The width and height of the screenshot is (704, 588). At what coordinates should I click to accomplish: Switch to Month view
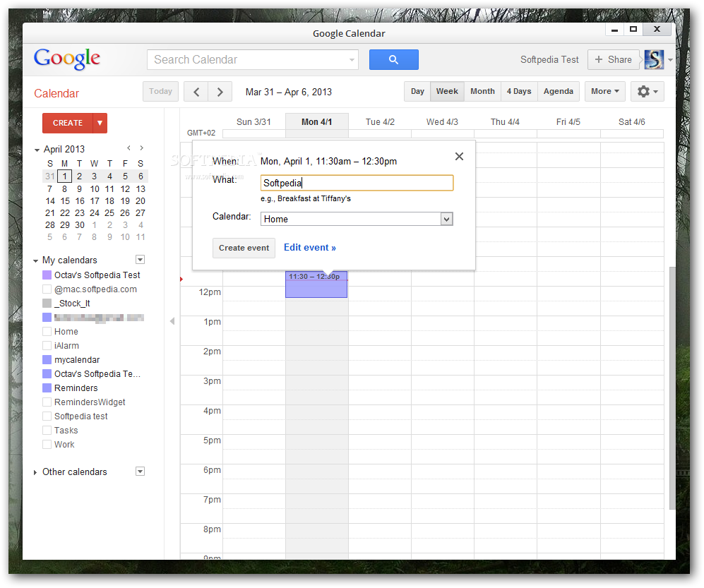(483, 92)
